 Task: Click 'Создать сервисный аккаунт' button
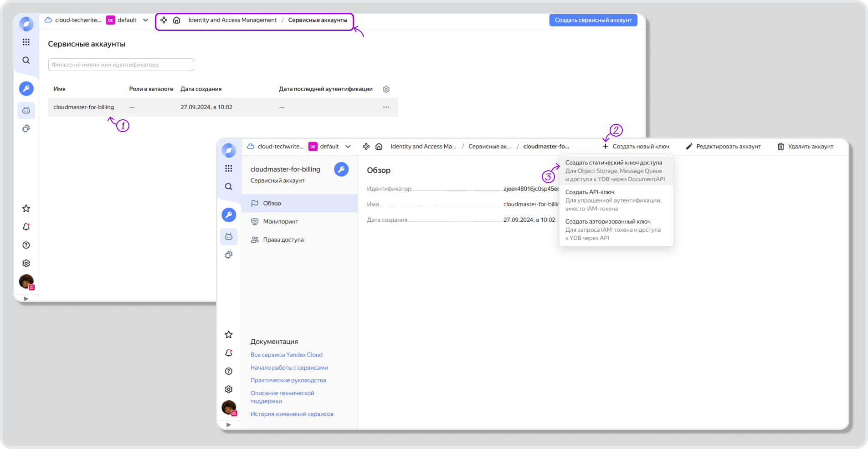(593, 20)
